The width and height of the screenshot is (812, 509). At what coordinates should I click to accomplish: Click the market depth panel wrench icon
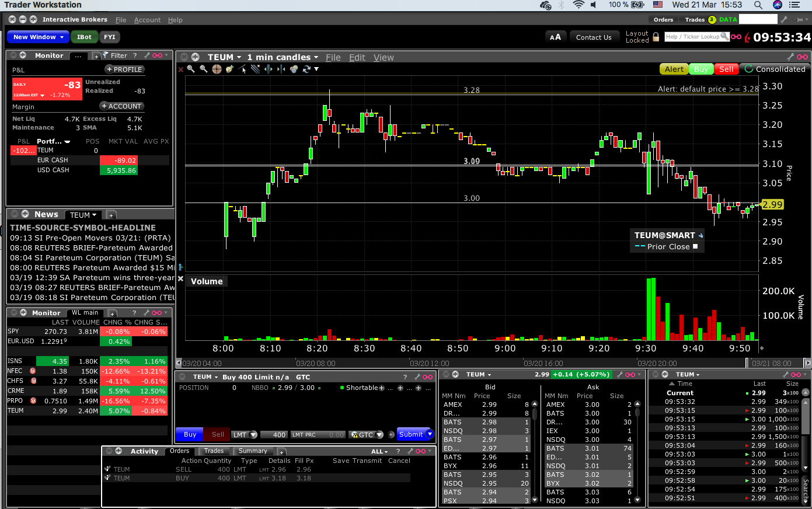click(619, 374)
